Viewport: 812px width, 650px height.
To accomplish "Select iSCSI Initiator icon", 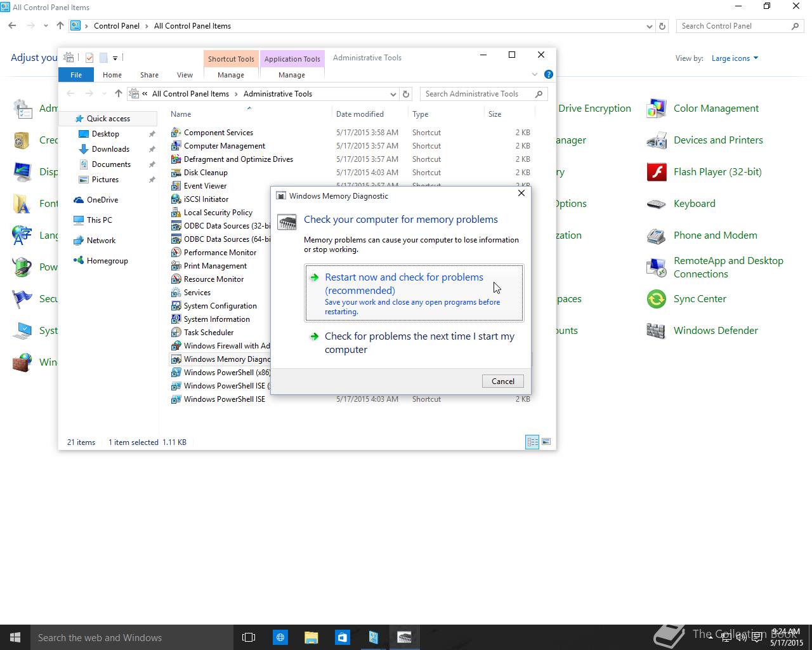I will (176, 199).
